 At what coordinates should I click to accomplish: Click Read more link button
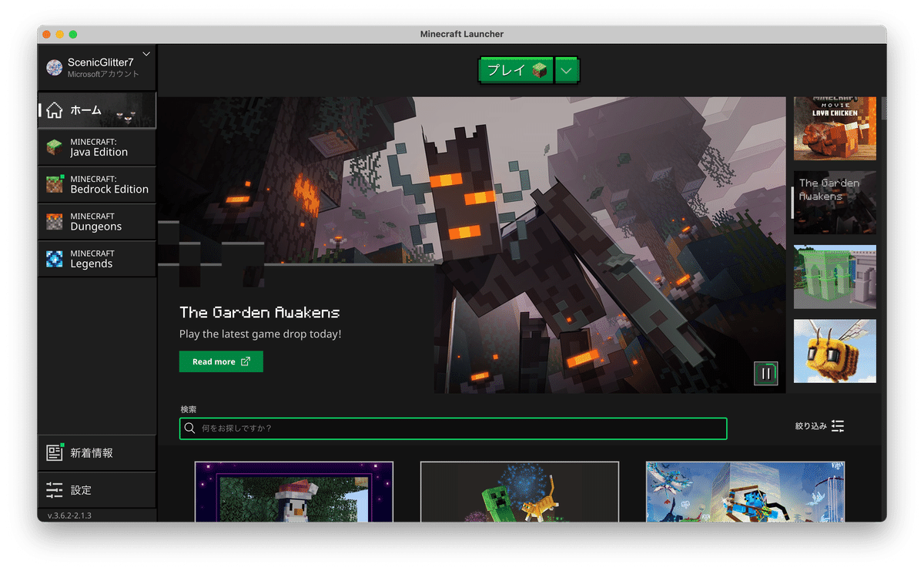point(221,361)
